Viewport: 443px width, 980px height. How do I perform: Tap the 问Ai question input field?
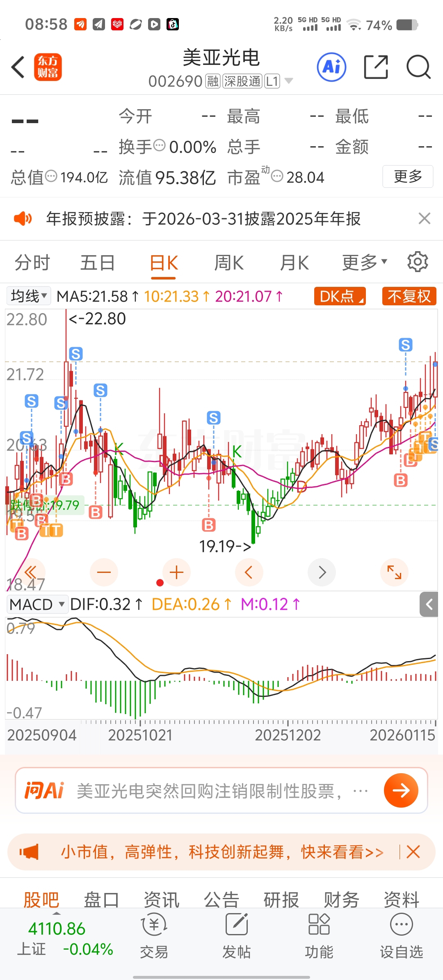221,790
